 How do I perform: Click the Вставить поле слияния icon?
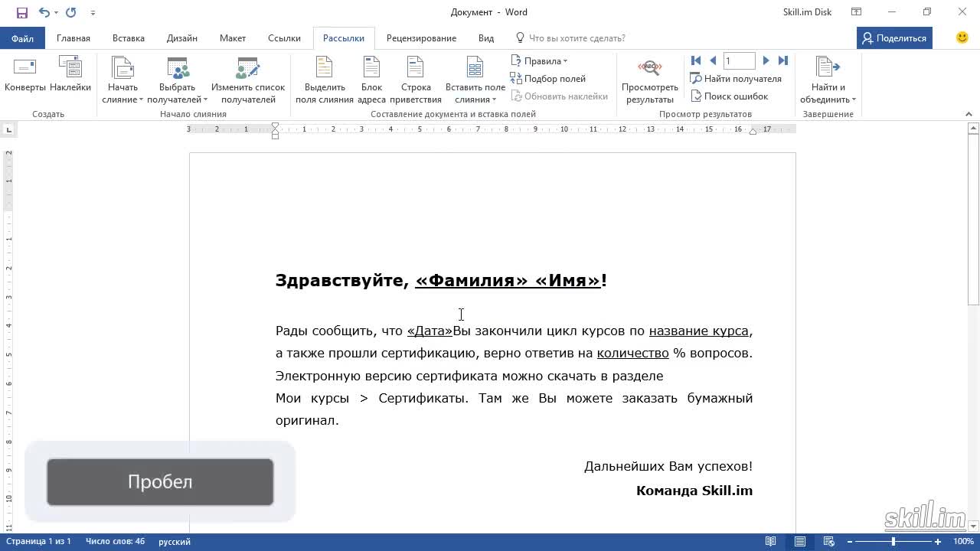click(475, 68)
